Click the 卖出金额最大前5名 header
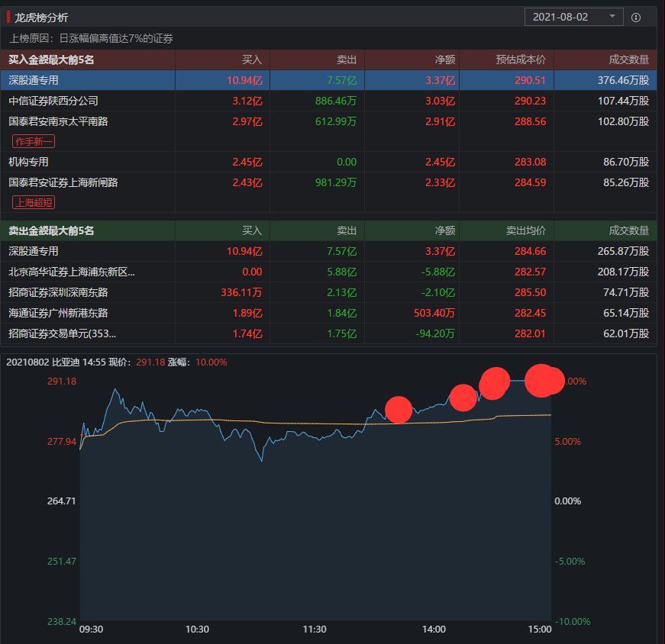 click(x=51, y=230)
